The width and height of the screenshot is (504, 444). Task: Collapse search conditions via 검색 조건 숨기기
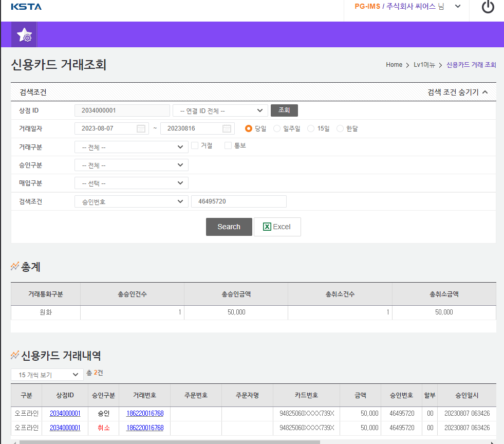pos(457,92)
